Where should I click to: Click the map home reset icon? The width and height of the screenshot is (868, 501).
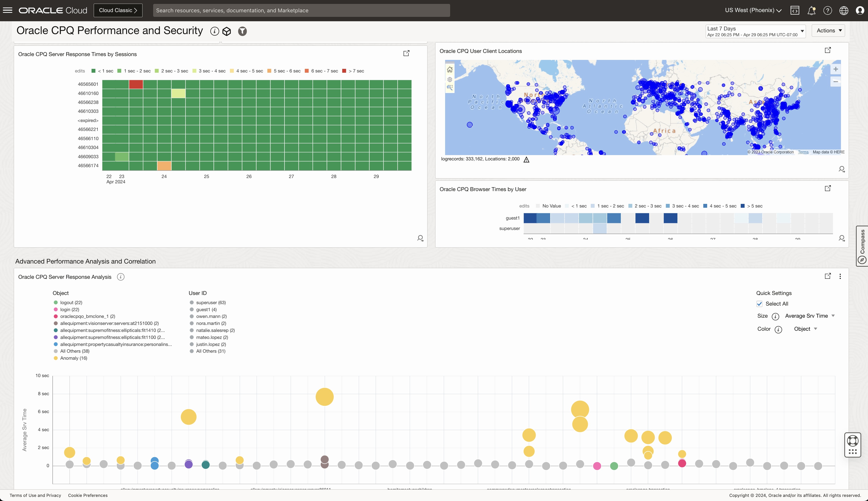[x=450, y=70]
